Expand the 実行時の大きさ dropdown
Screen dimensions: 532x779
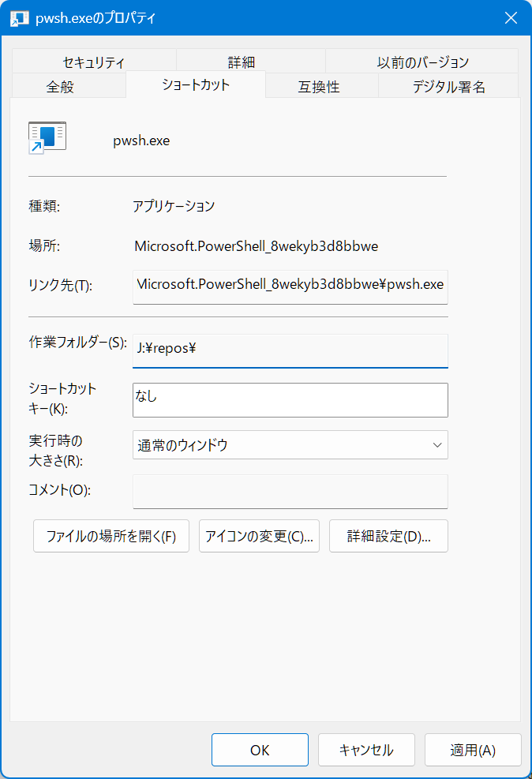290,445
